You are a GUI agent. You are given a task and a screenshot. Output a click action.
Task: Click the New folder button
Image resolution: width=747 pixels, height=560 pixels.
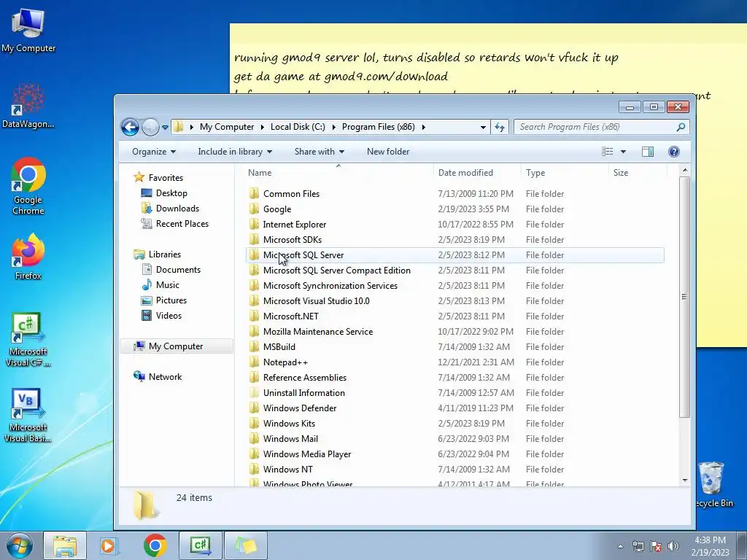(388, 152)
